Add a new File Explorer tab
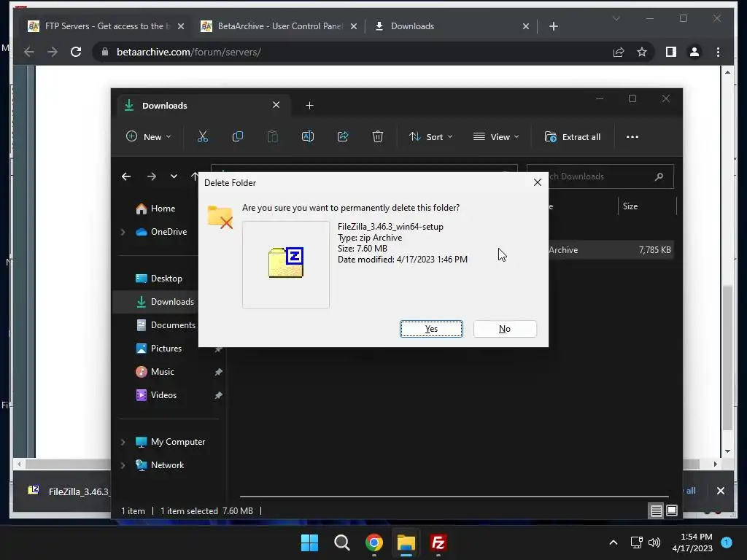747x560 pixels. (x=309, y=106)
